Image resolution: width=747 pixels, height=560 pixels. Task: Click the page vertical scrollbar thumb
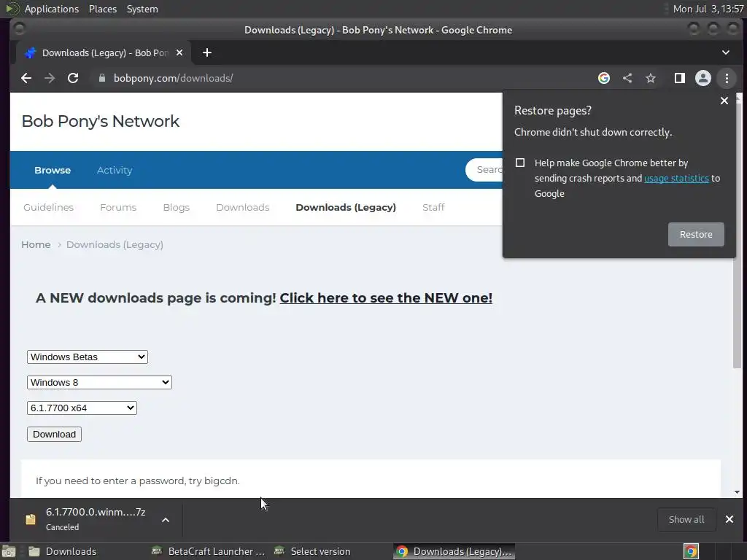737,236
